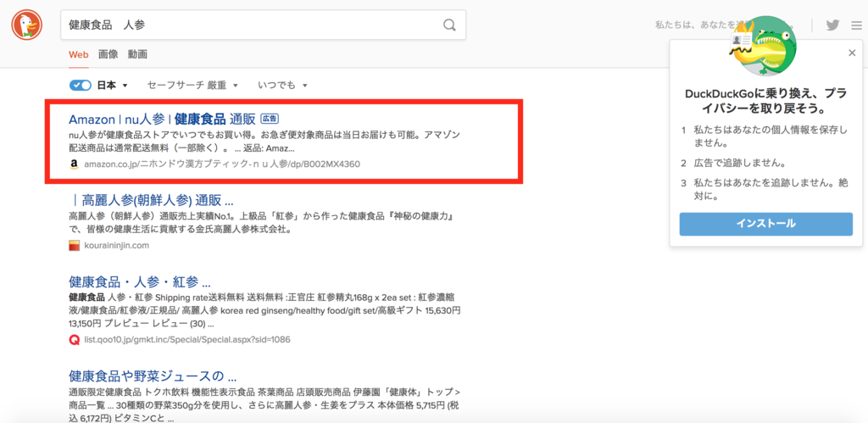Open the Amazon nu人参 健康食品 通販 link
This screenshot has width=868, height=423.
162,119
